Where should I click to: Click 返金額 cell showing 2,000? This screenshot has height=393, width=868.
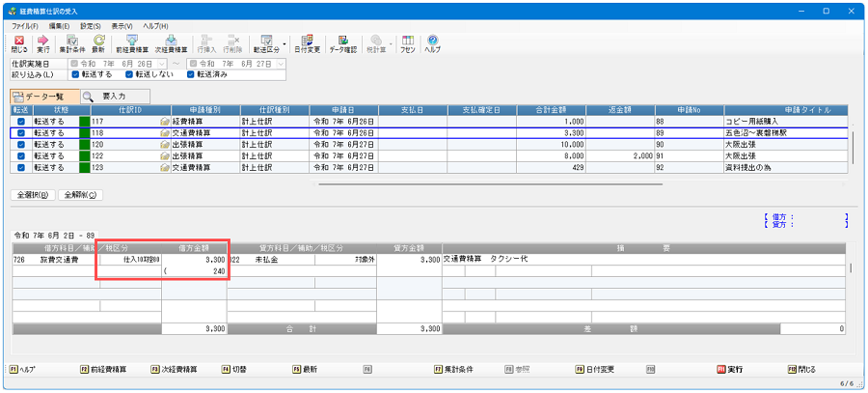click(620, 156)
